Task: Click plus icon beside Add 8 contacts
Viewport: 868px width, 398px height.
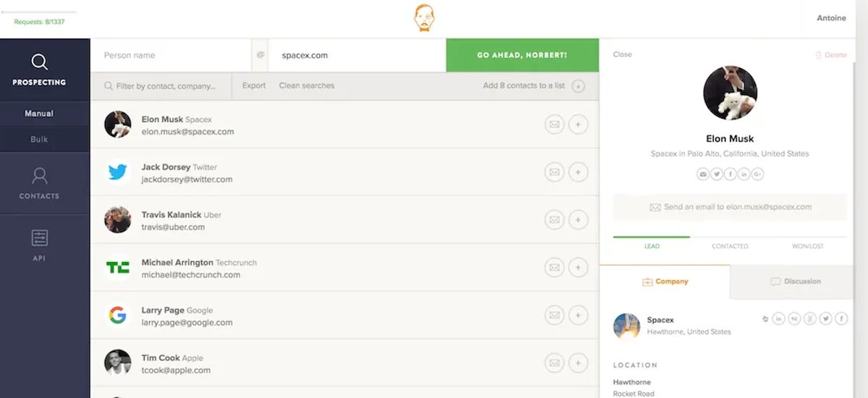Action: pyautogui.click(x=578, y=86)
